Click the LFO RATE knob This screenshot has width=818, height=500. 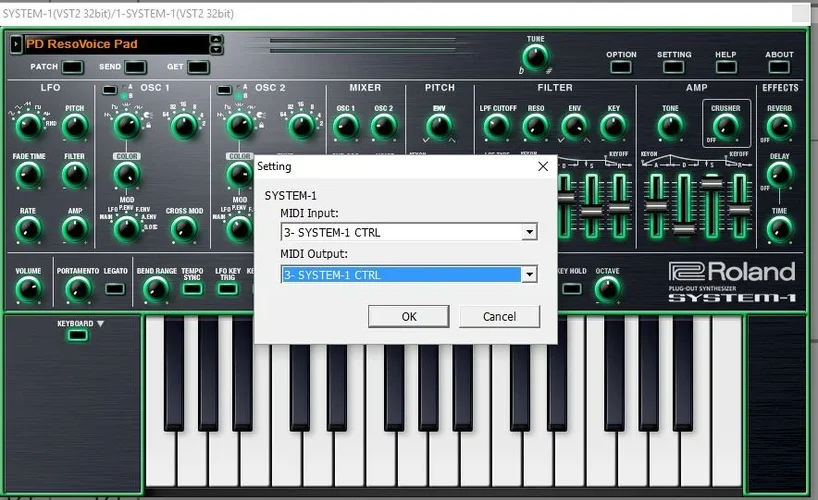coord(28,229)
